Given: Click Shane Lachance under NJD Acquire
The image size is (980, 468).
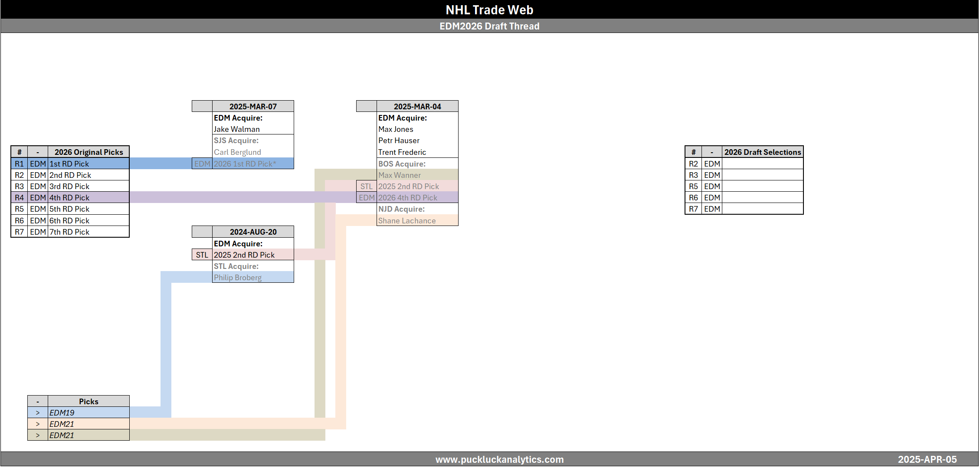Looking at the screenshot, I should click(407, 221).
